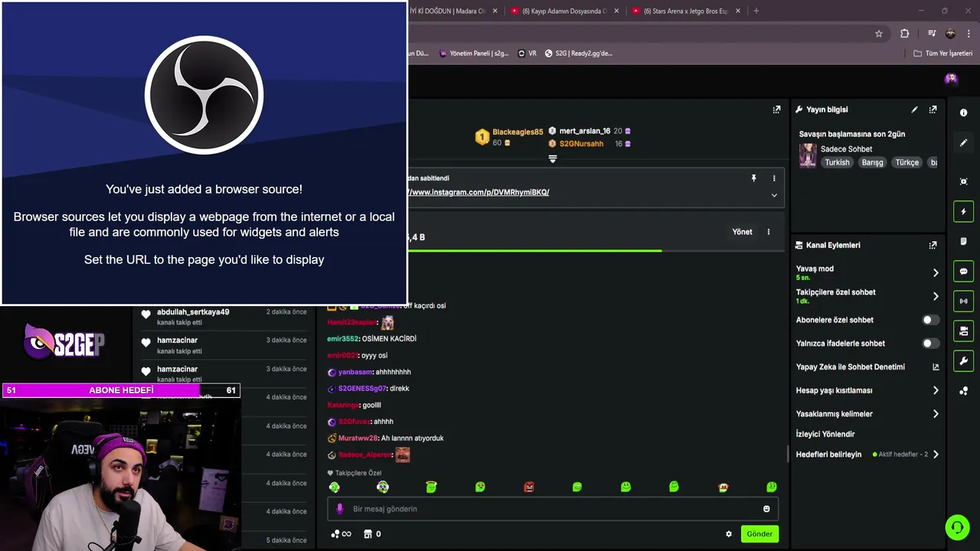
Task: Click the lightning bolt icon in the sidebar
Action: click(x=964, y=212)
